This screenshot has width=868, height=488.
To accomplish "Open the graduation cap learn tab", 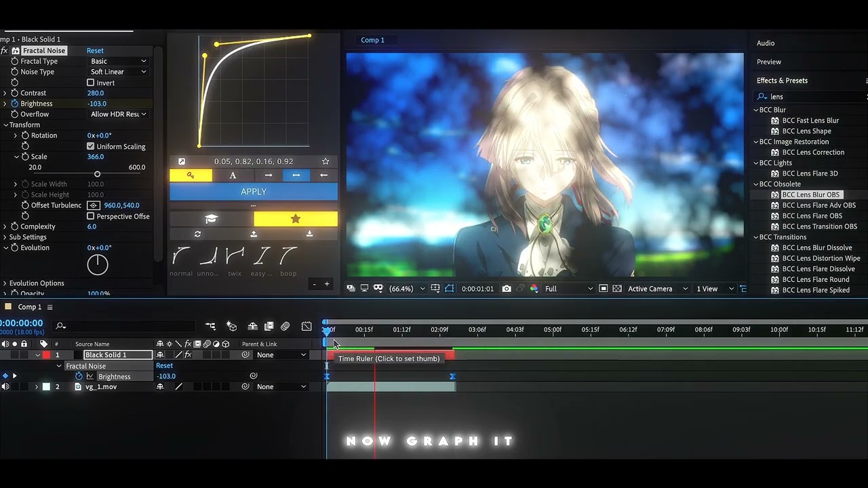I will [x=212, y=219].
